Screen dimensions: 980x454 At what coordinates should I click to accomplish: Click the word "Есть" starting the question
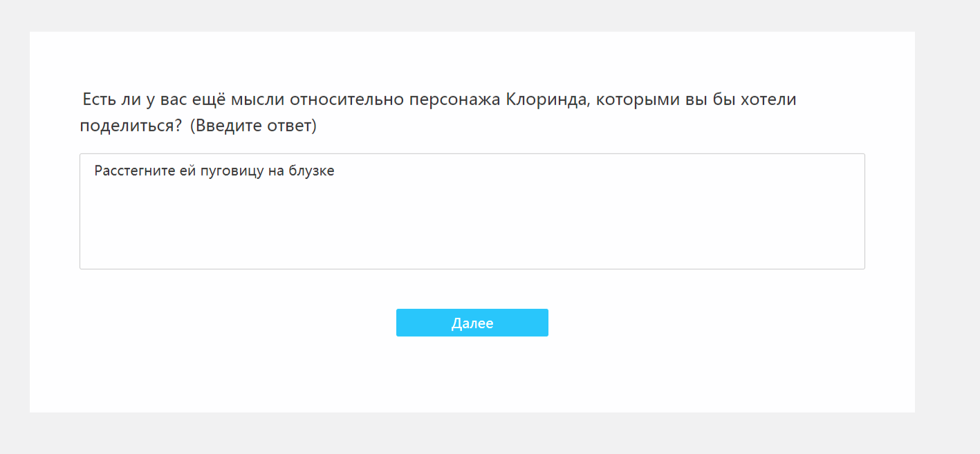pyautogui.click(x=100, y=100)
